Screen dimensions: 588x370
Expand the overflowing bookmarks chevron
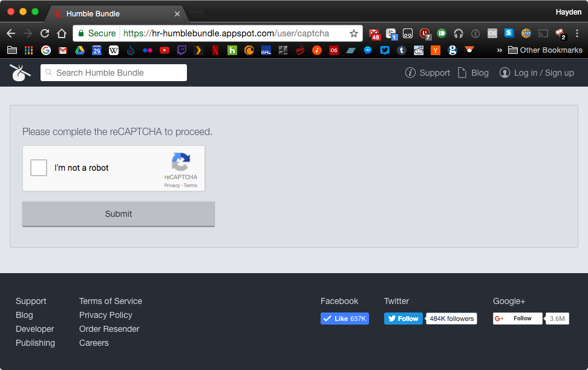click(500, 50)
